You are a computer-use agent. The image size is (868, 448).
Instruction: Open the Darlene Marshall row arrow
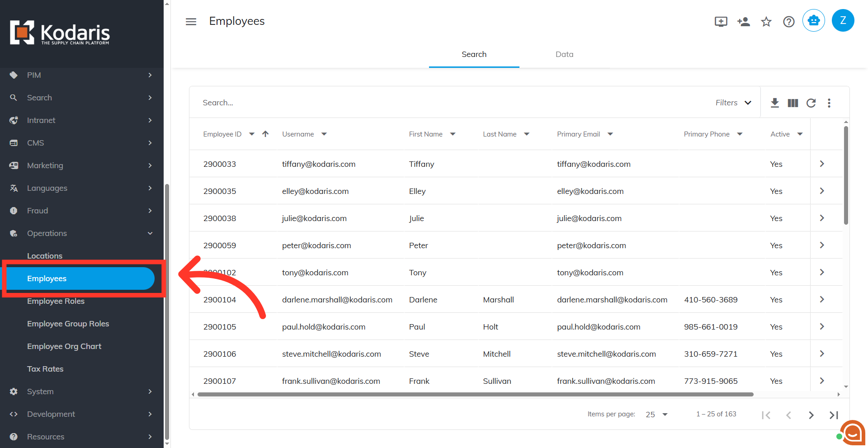click(822, 299)
